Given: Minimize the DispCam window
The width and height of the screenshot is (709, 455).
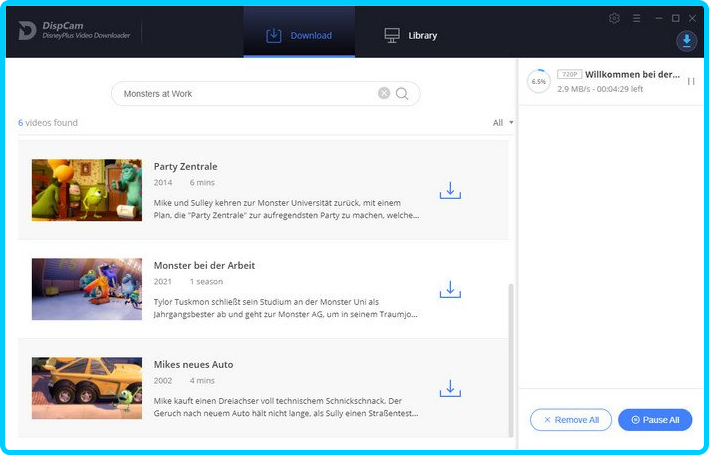Looking at the screenshot, I should [x=659, y=18].
